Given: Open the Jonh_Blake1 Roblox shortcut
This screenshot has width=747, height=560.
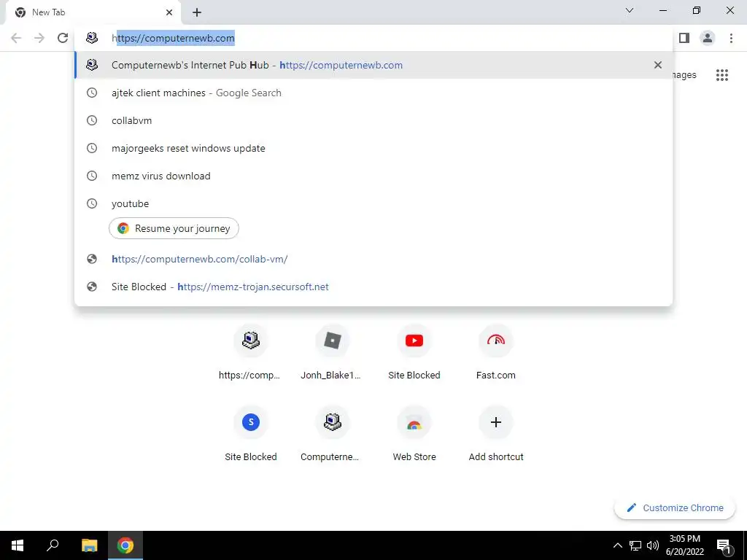Looking at the screenshot, I should pyautogui.click(x=332, y=354).
